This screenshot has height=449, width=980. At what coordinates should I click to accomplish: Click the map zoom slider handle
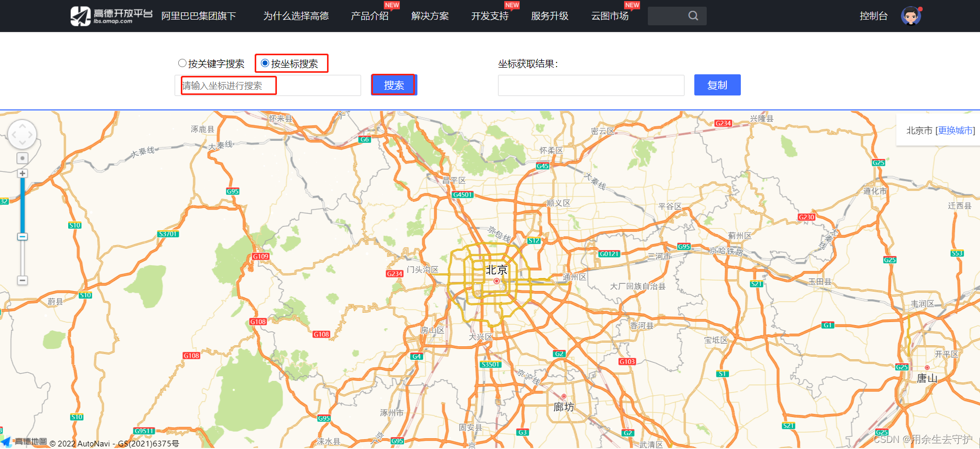tap(22, 236)
